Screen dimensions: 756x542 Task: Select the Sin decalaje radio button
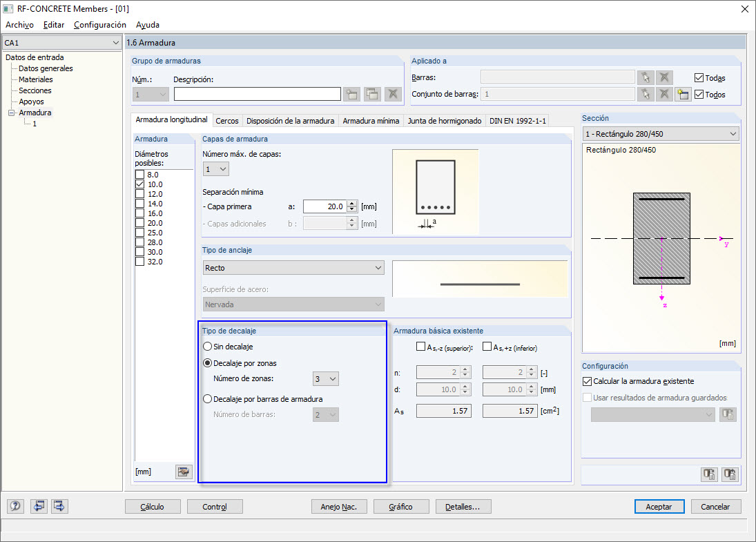tap(207, 347)
